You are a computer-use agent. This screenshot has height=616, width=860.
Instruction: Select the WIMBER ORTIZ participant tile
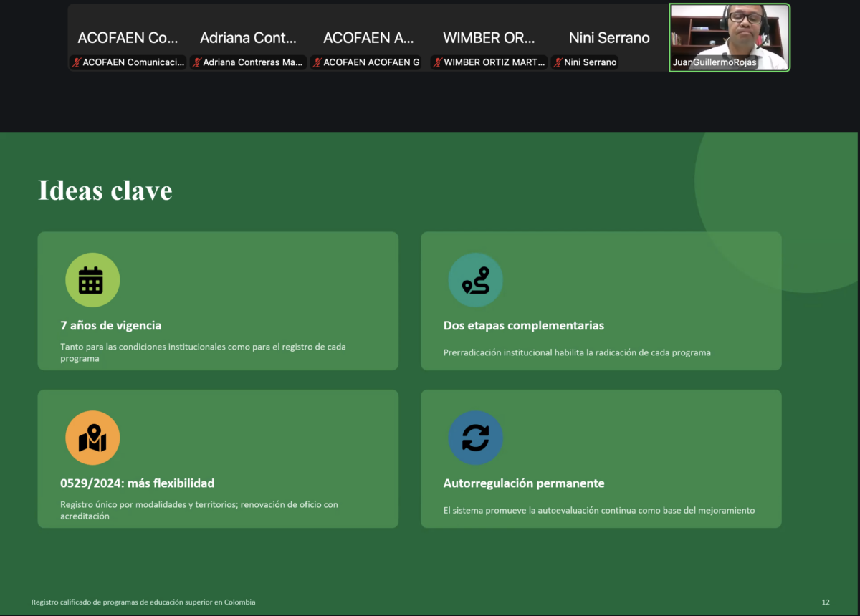pos(489,37)
